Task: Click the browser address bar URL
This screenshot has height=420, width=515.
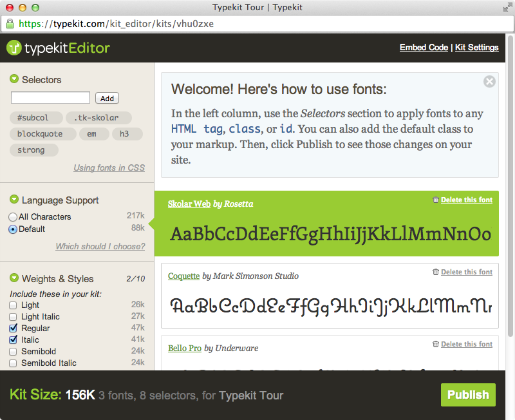Action: [117, 24]
